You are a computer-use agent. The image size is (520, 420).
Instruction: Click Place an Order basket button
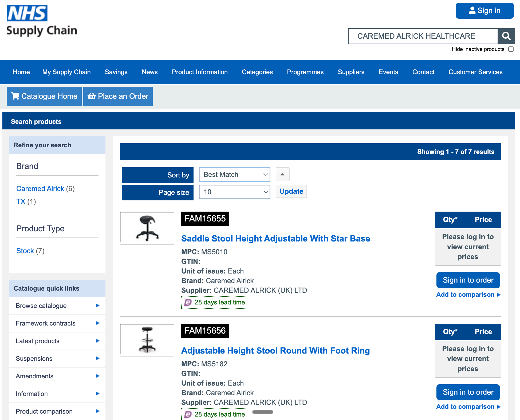point(118,96)
